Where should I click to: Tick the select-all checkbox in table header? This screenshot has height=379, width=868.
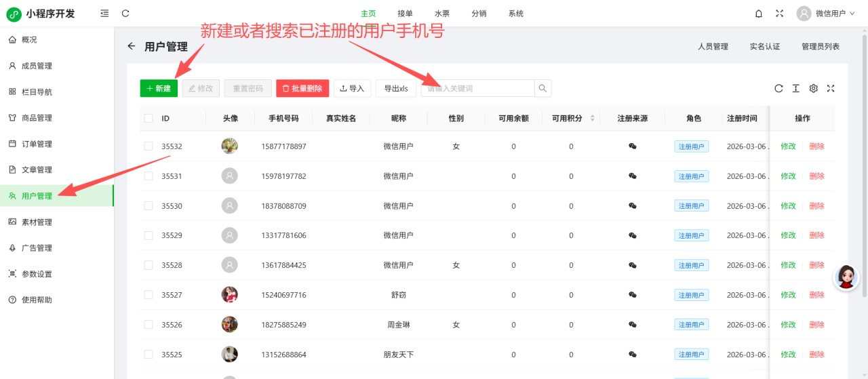pos(149,118)
